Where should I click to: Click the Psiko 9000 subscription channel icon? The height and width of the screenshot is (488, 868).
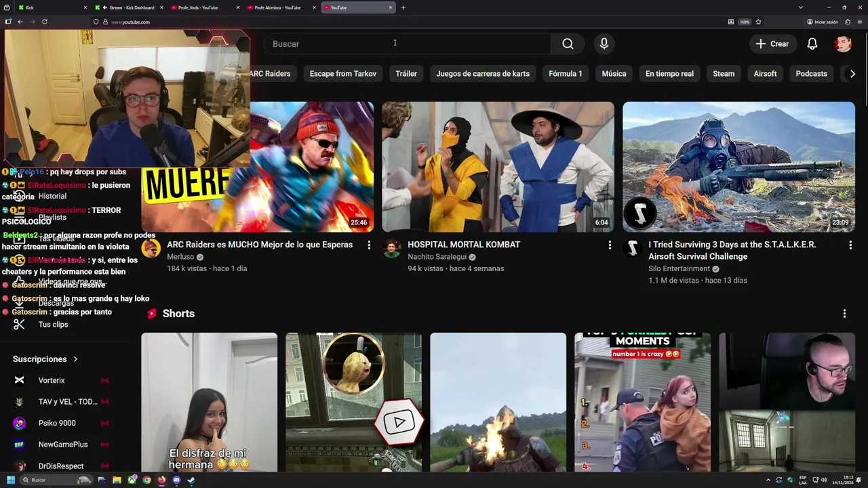20,423
